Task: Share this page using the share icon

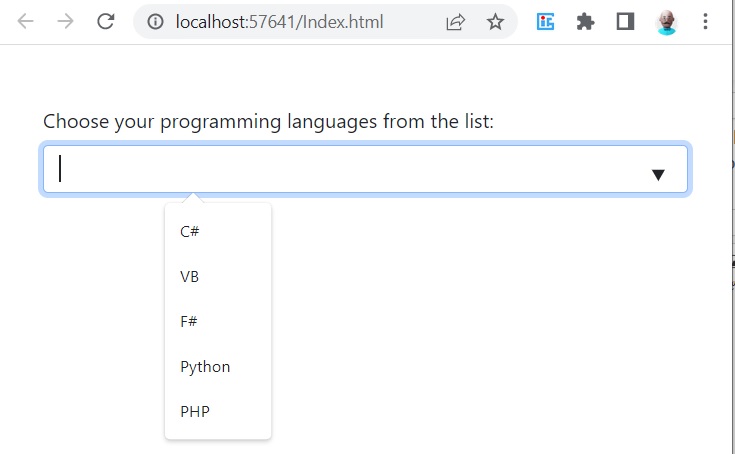Action: (455, 22)
